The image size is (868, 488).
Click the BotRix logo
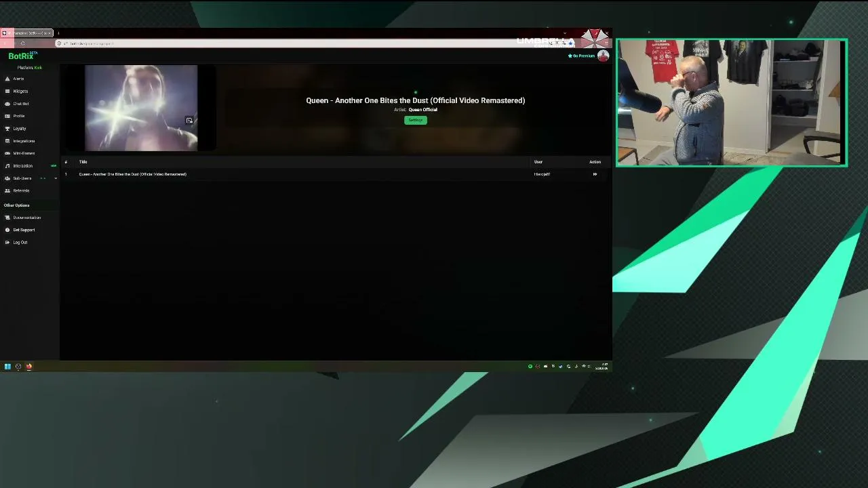point(22,56)
